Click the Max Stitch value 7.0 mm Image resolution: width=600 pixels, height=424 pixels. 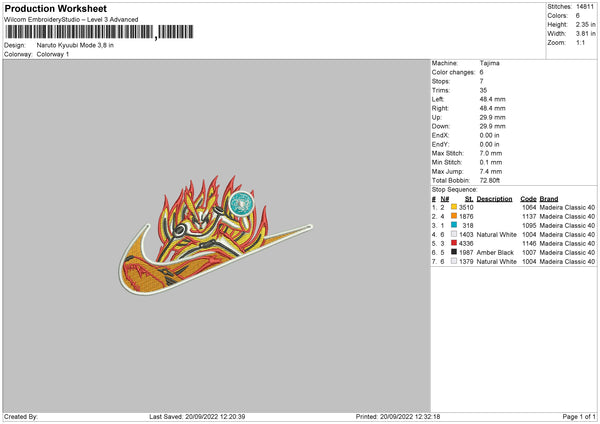[x=491, y=153]
